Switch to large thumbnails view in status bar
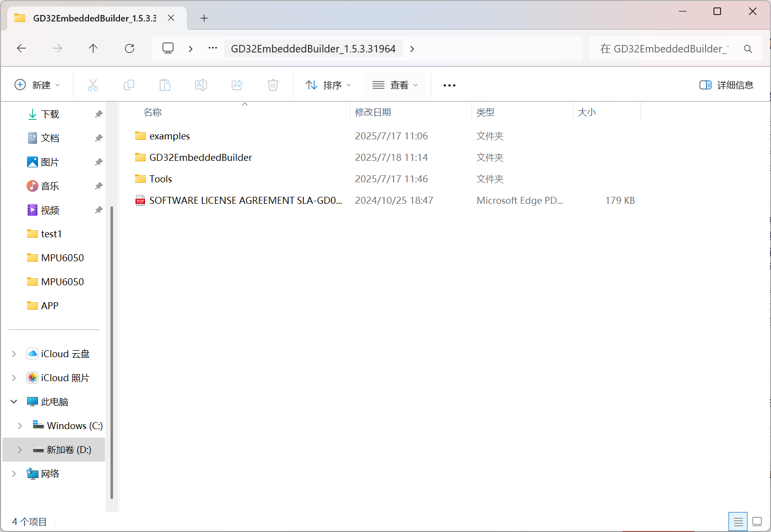The width and height of the screenshot is (771, 532). [x=757, y=522]
